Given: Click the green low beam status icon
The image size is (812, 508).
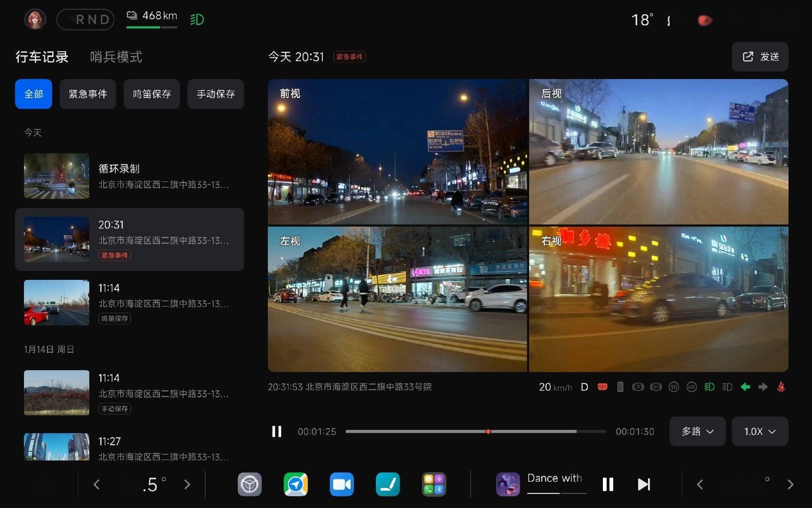Looking at the screenshot, I should click(710, 387).
